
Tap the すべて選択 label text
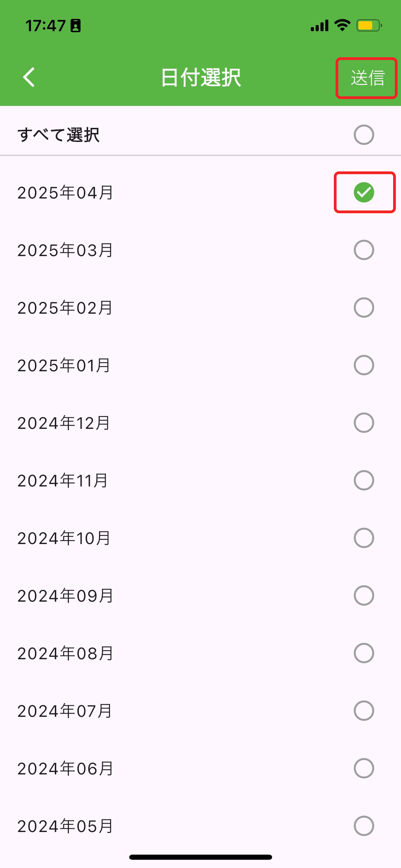(59, 135)
